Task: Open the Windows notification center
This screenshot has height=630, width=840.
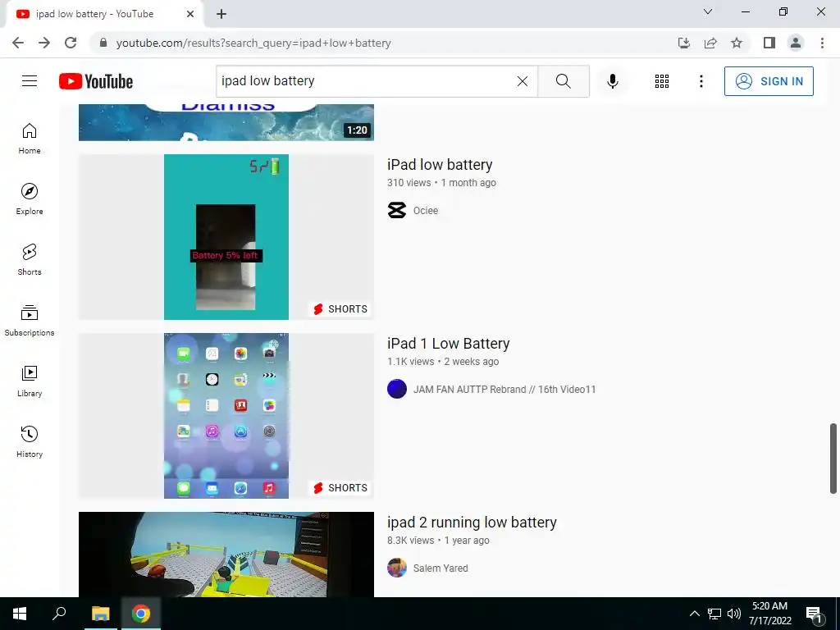Action: tap(814, 614)
